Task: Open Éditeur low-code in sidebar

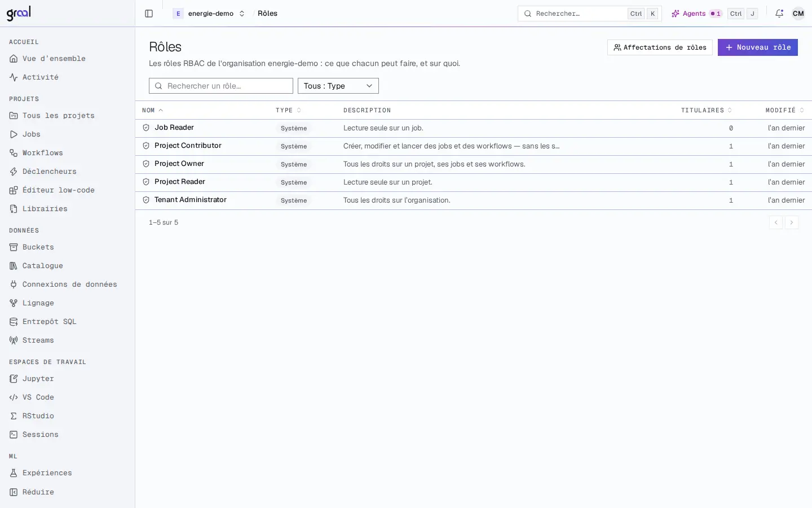Action: (68, 190)
